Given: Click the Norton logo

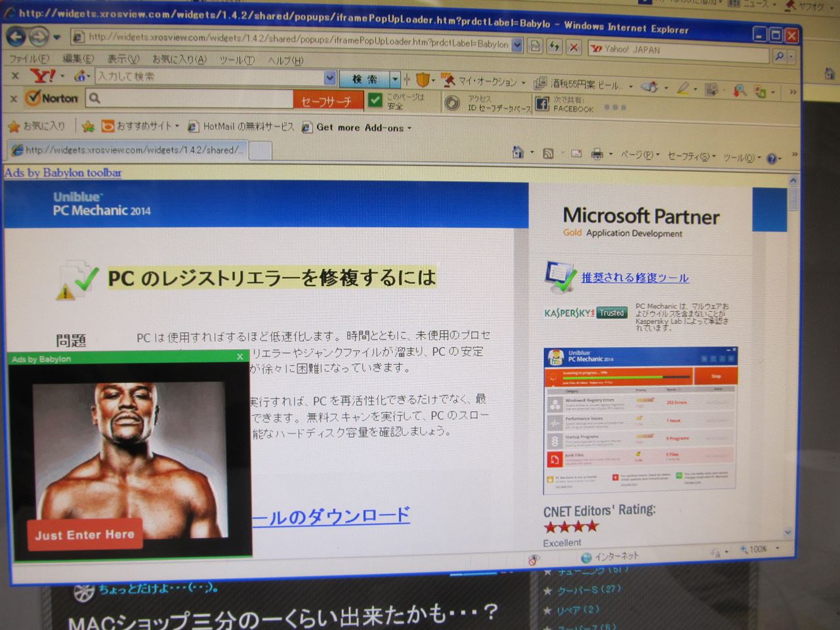Looking at the screenshot, I should click(52, 98).
